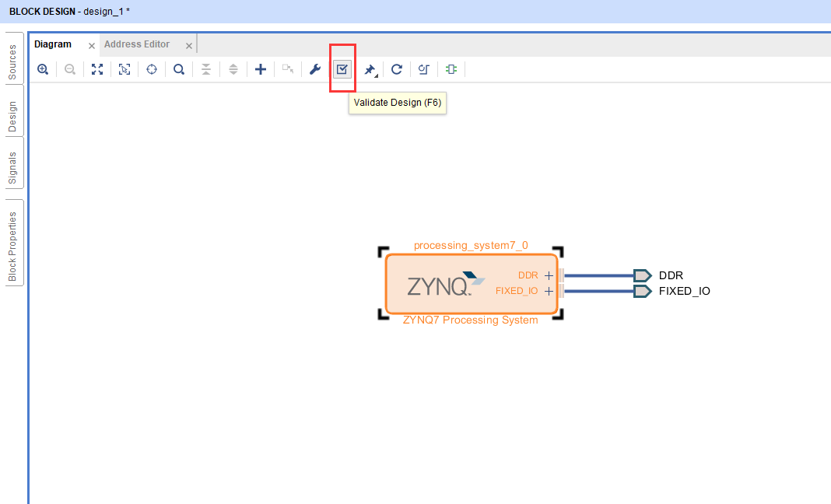Select the ZYNQ logo inside the block
The width and height of the screenshot is (831, 504).
pos(447,284)
